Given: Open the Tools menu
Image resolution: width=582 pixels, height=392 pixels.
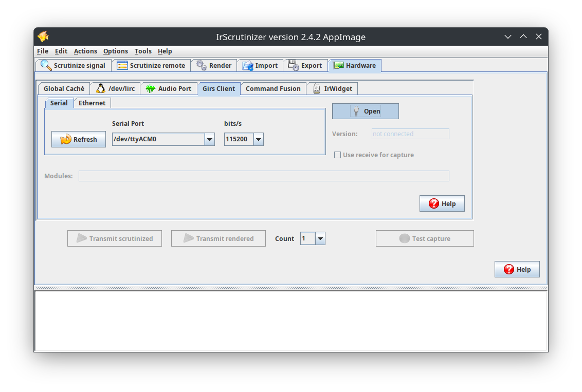Looking at the screenshot, I should pos(143,51).
